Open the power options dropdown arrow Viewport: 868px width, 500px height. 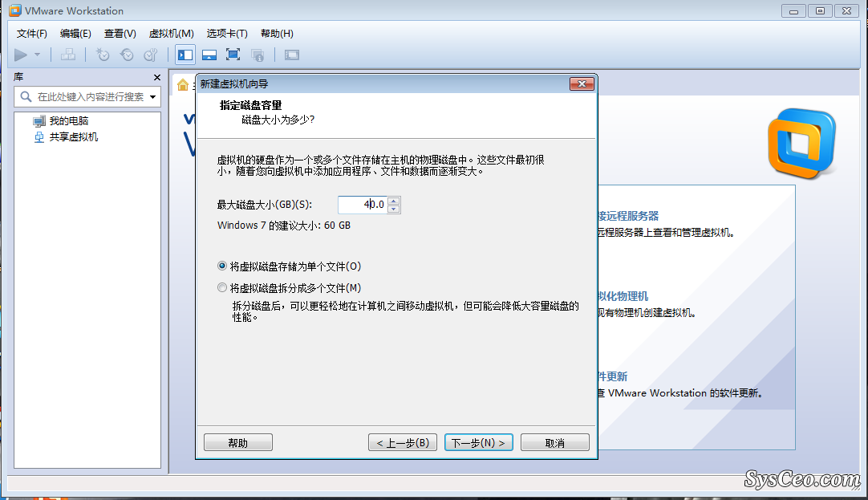[x=37, y=55]
